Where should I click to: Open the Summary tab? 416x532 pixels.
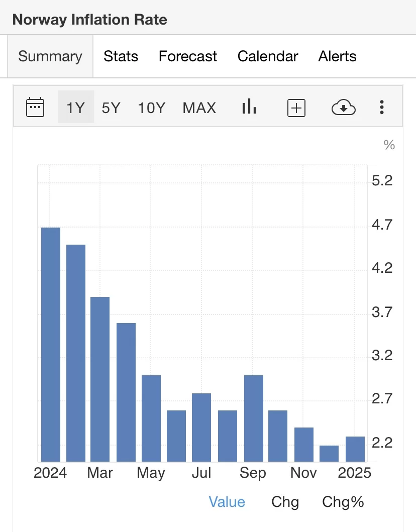50,56
